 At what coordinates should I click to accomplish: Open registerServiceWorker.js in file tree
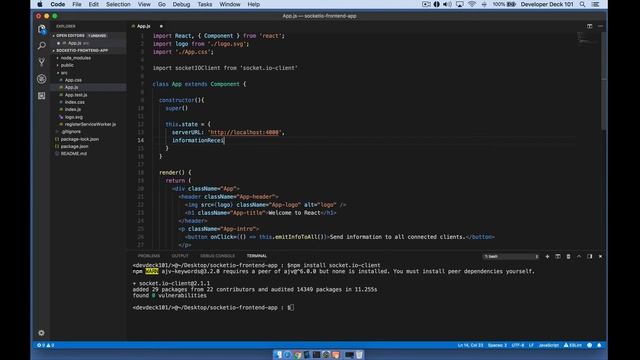(90, 124)
